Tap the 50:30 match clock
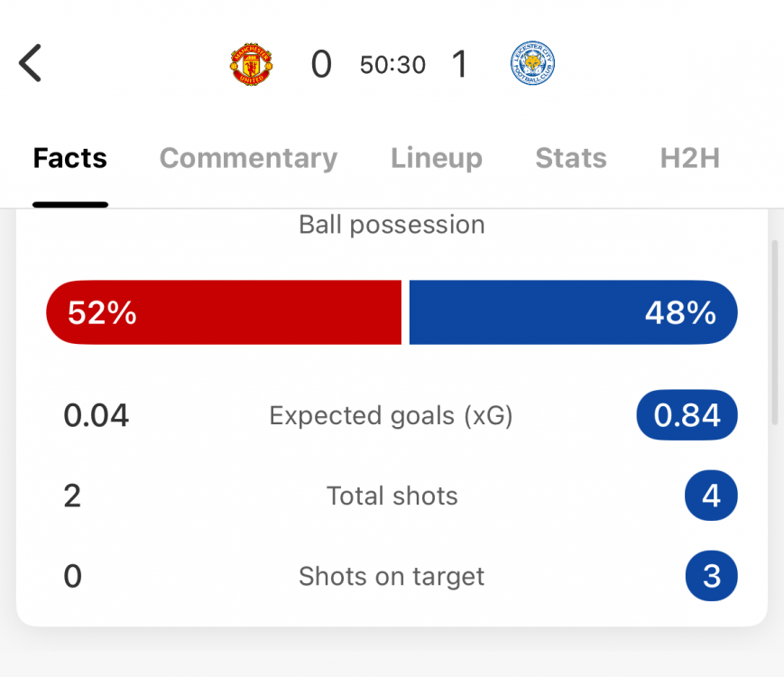Image resolution: width=784 pixels, height=677 pixels. 392,65
